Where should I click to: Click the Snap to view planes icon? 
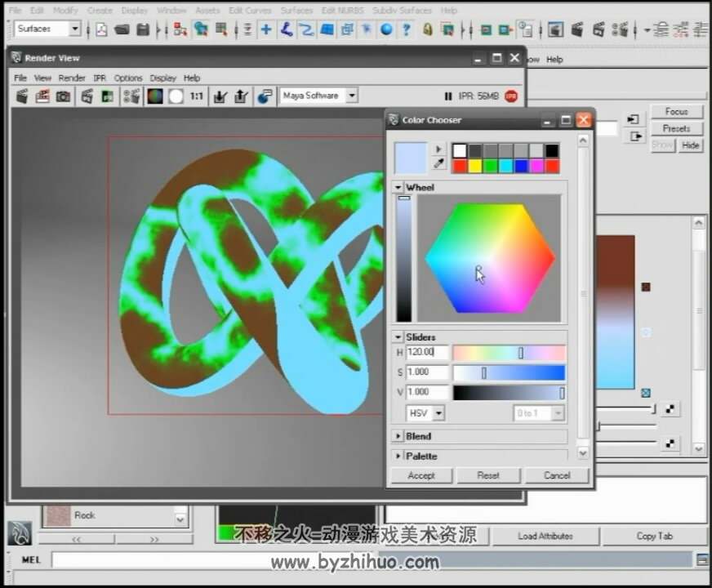pyautogui.click(x=327, y=30)
